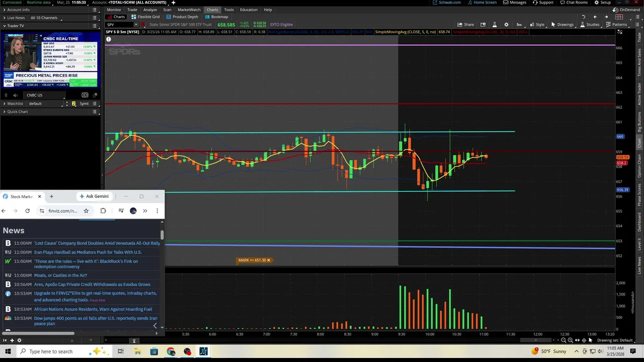Click the chart grid layout icon
Image resolution: width=644 pixels, height=362 pixels.
point(619,17)
